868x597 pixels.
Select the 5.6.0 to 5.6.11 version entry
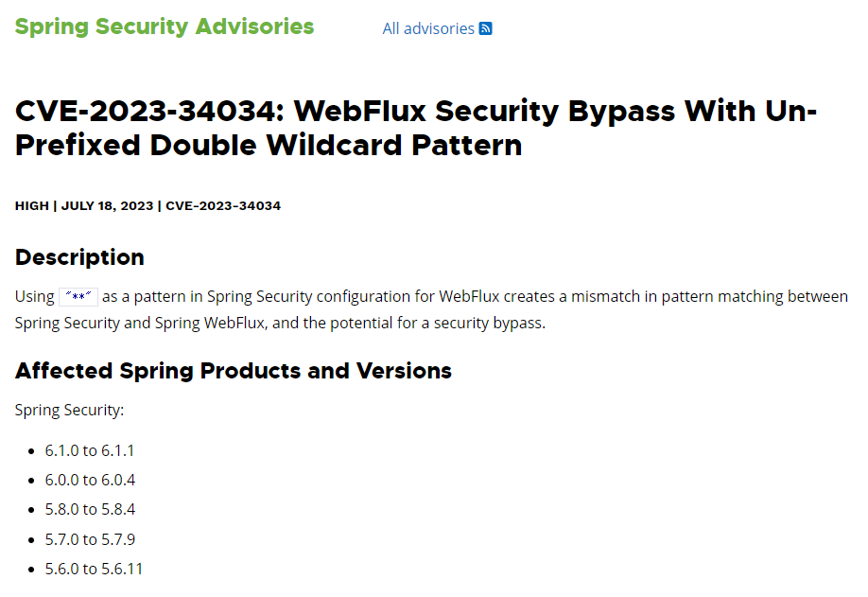[95, 569]
